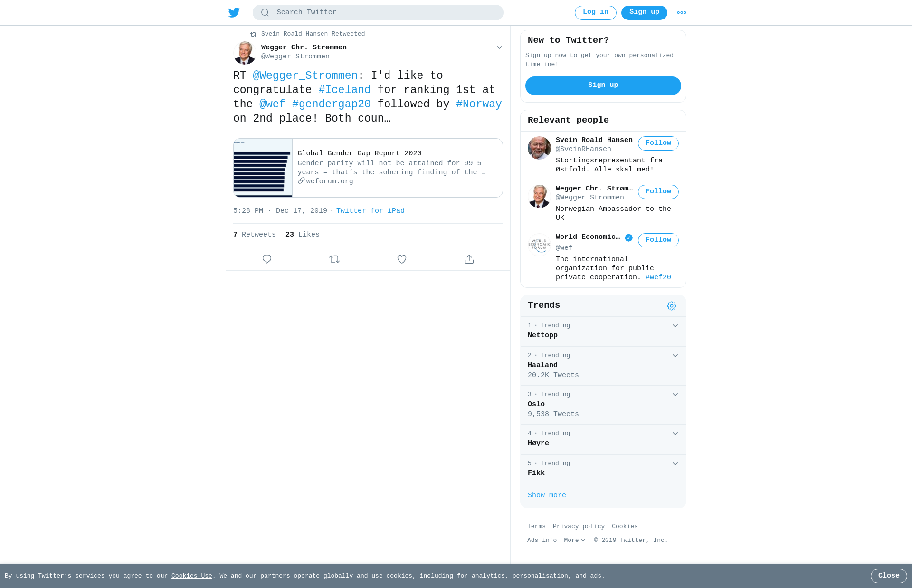Open the More footer dropdown
912x588 pixels.
click(x=575, y=540)
